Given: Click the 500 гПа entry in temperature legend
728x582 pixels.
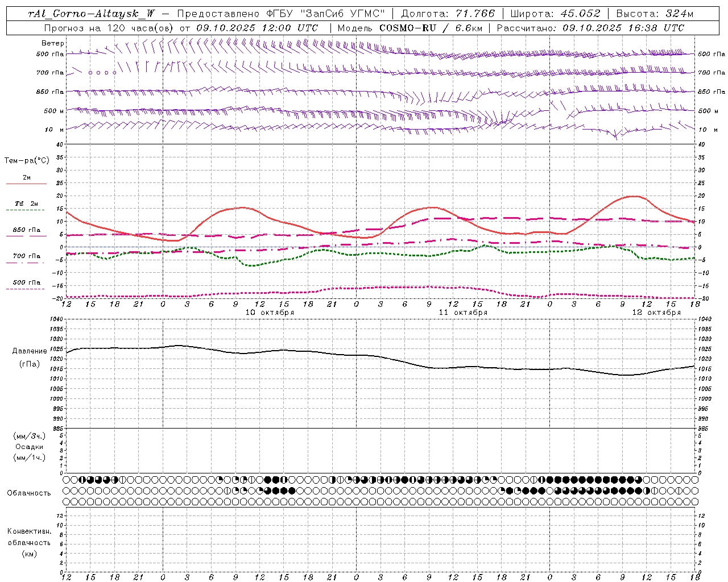Looking at the screenshot, I should pyautogui.click(x=27, y=282).
